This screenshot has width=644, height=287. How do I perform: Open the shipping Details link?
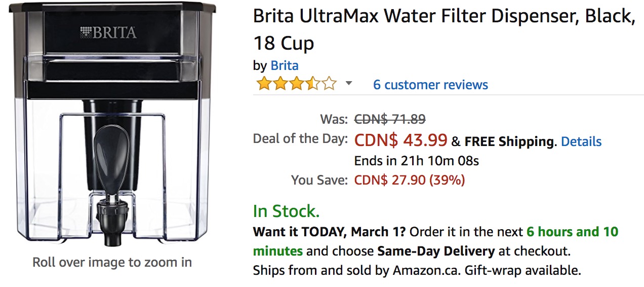581,141
